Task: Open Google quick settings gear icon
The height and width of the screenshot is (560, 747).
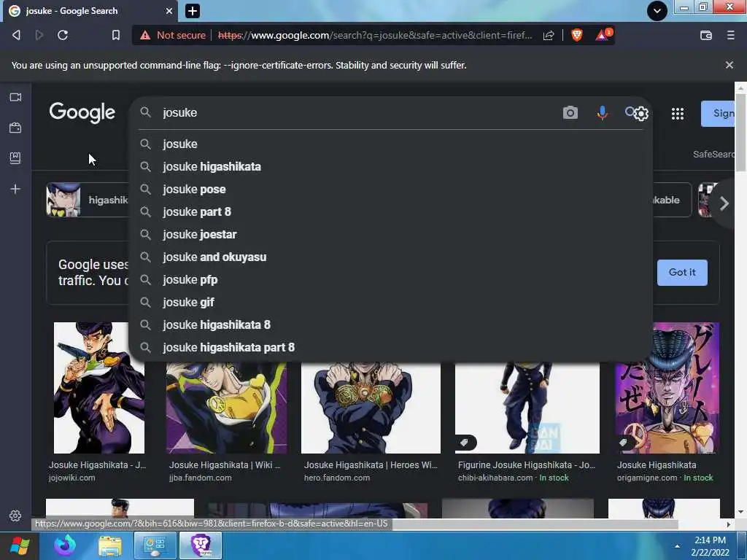Action: pos(642,114)
